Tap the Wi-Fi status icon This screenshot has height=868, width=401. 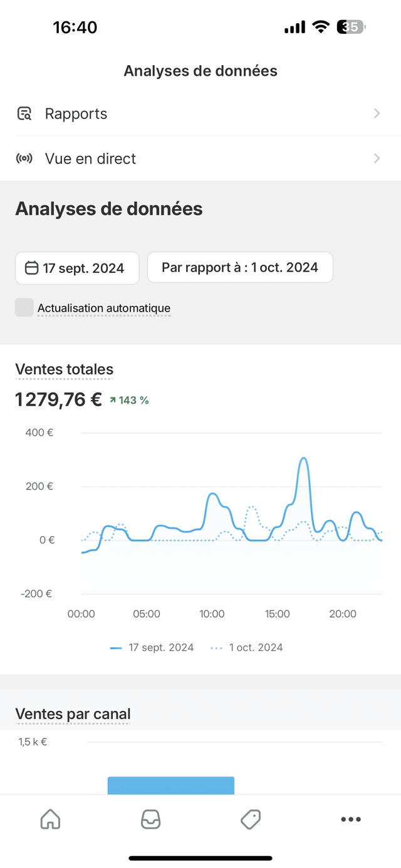click(x=321, y=27)
